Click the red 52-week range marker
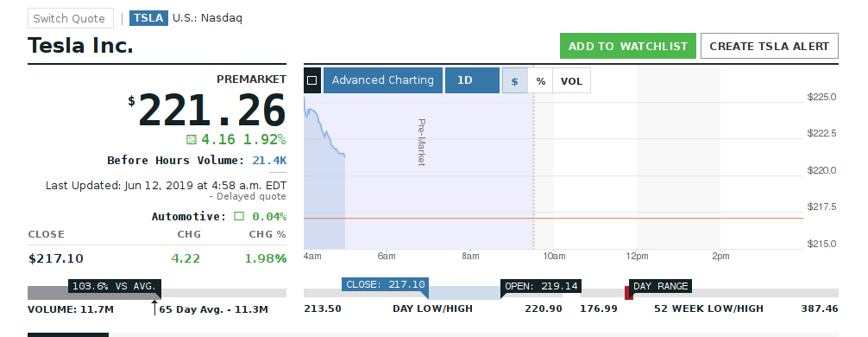 [628, 293]
